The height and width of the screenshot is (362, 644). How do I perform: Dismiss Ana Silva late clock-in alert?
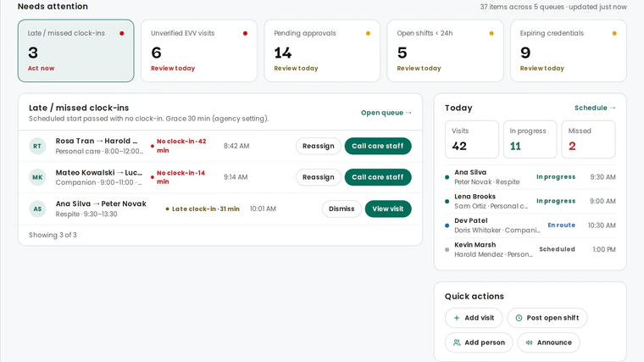tap(341, 209)
